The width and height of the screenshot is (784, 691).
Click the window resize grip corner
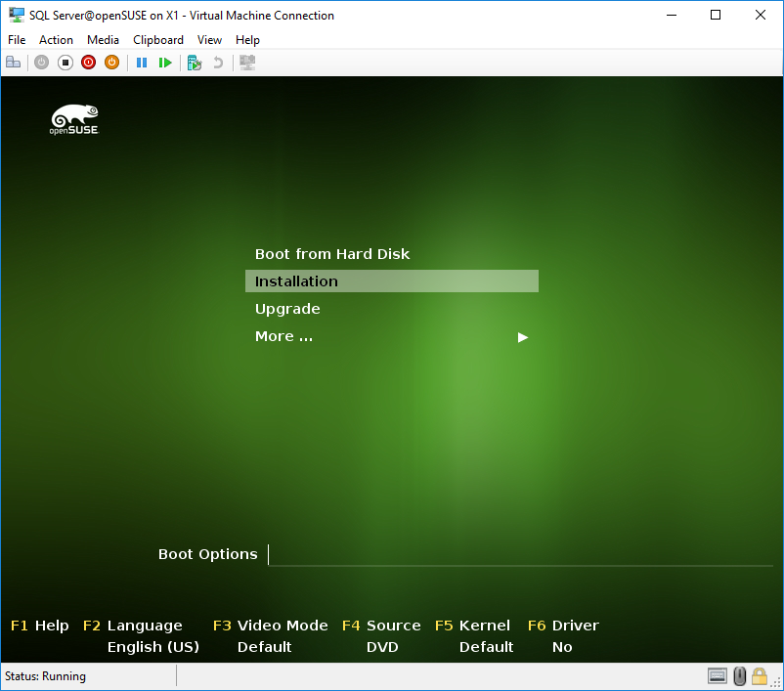tap(776, 683)
